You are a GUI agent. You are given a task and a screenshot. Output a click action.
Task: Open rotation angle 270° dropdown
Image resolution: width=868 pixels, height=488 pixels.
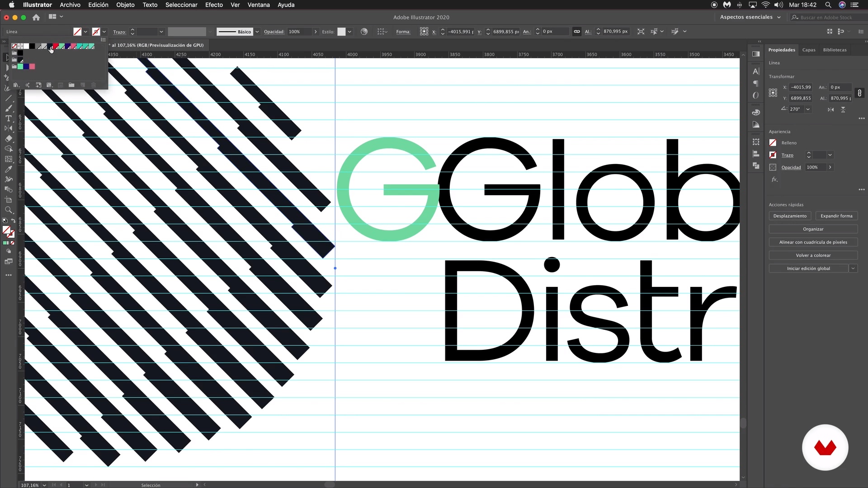tap(808, 109)
